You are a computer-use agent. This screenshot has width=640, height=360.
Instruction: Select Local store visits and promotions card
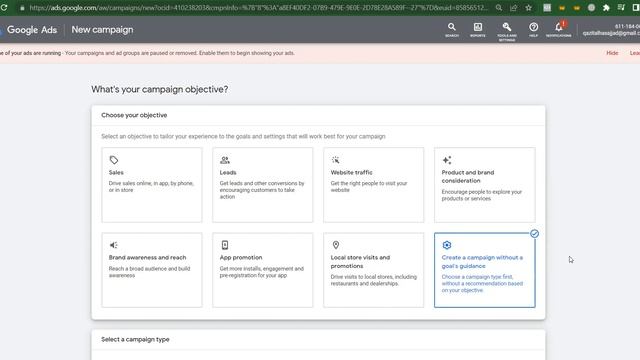[x=373, y=270]
